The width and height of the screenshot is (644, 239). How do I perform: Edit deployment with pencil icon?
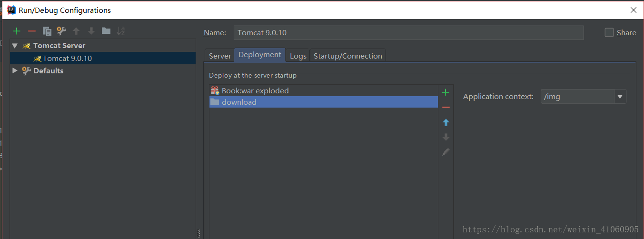[446, 152]
